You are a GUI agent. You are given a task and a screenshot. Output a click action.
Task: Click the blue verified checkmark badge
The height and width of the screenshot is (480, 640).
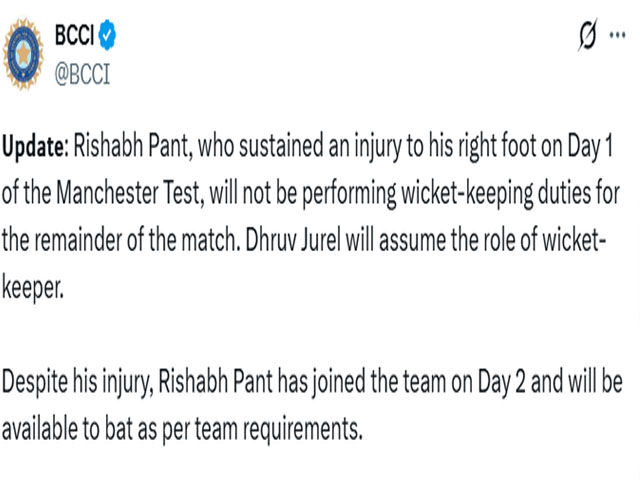coord(108,38)
